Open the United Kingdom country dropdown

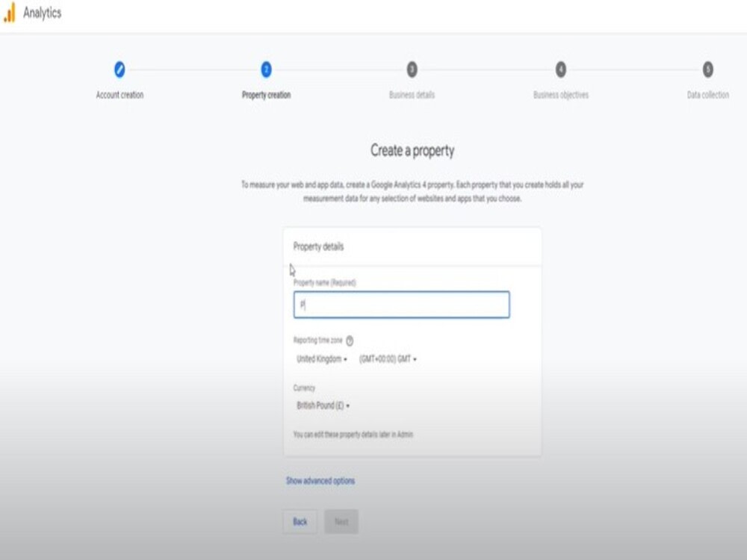point(322,359)
